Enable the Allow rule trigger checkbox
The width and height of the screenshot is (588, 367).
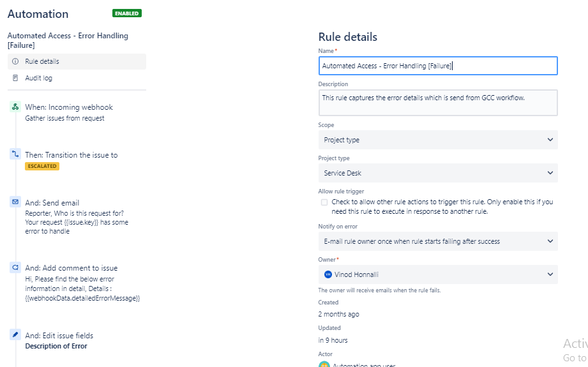coord(324,202)
